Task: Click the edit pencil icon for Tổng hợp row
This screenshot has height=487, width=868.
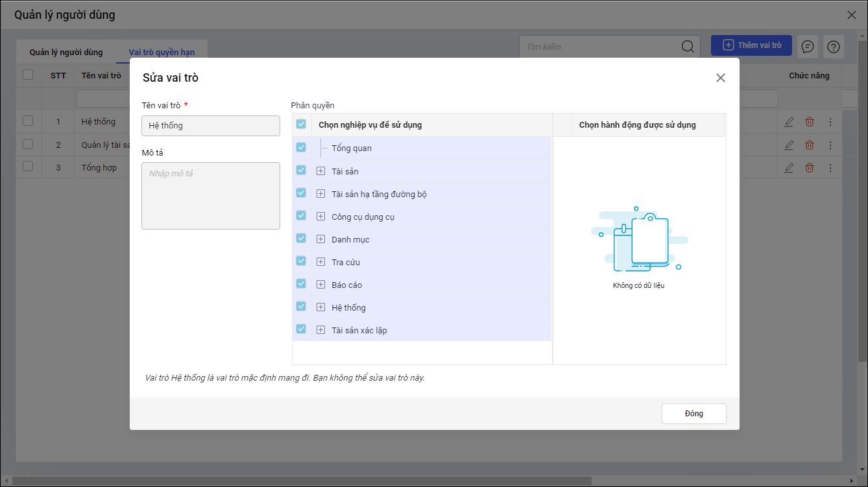Action: (x=789, y=168)
